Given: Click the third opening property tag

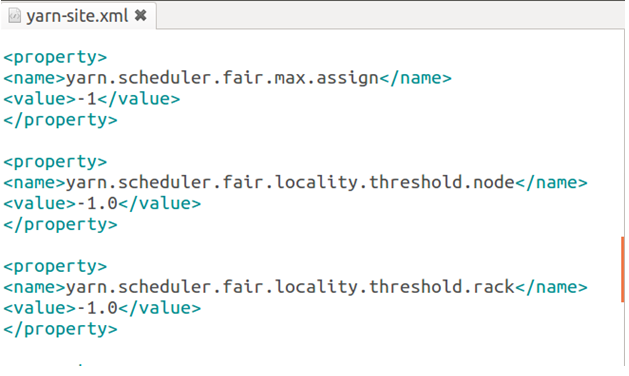Looking at the screenshot, I should (x=55, y=266).
